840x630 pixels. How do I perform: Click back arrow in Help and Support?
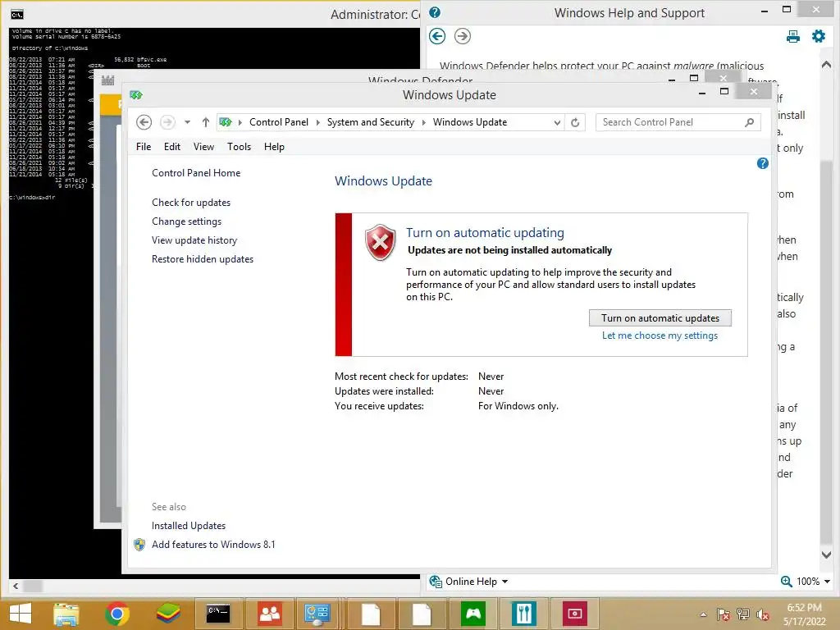[437, 36]
